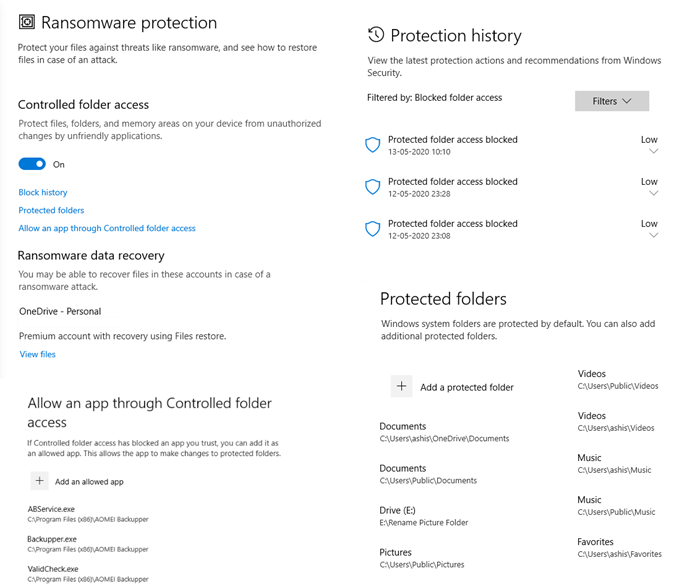The image size is (700, 587).
Task: Click Allow an app through Controlled folder access link
Action: pos(107,228)
